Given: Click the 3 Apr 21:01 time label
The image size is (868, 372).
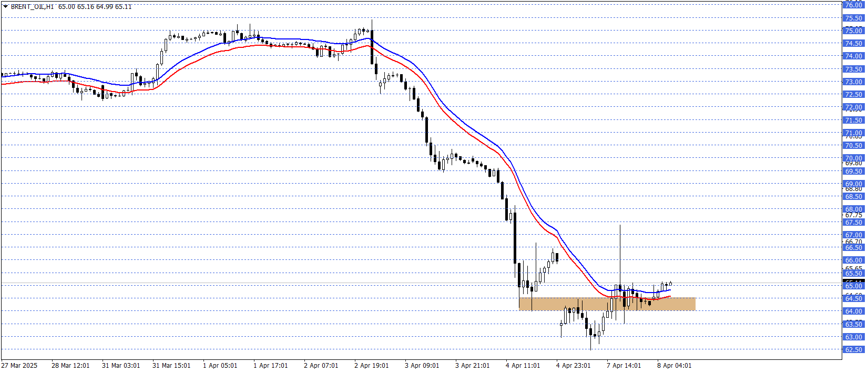Looking at the screenshot, I should 473,366.
